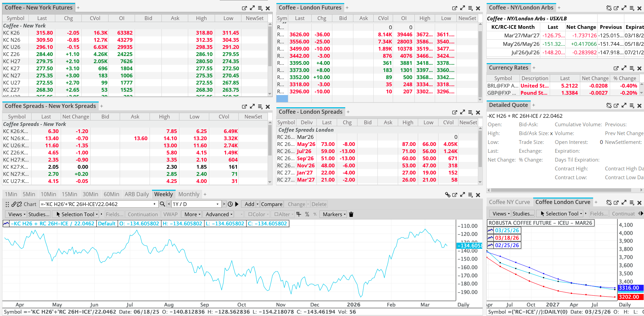Pop out the Coffee - London Futures panel
The width and height of the screenshot is (644, 316).
point(454,8)
